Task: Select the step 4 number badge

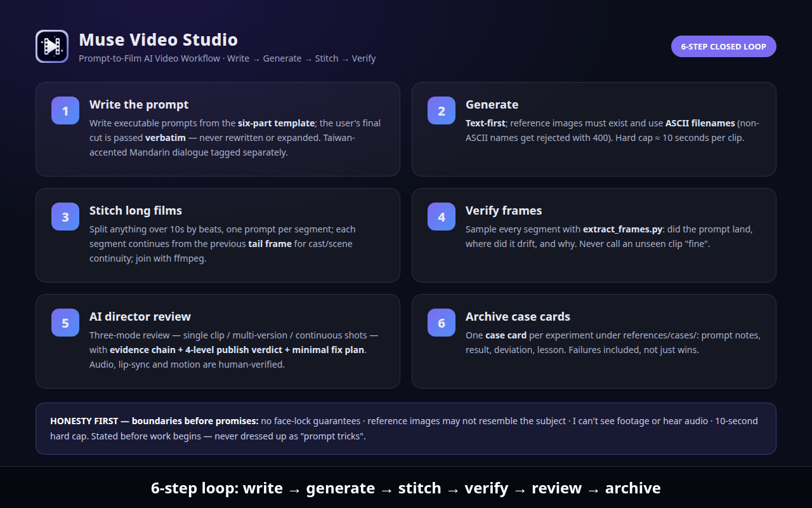Action: pos(442,217)
